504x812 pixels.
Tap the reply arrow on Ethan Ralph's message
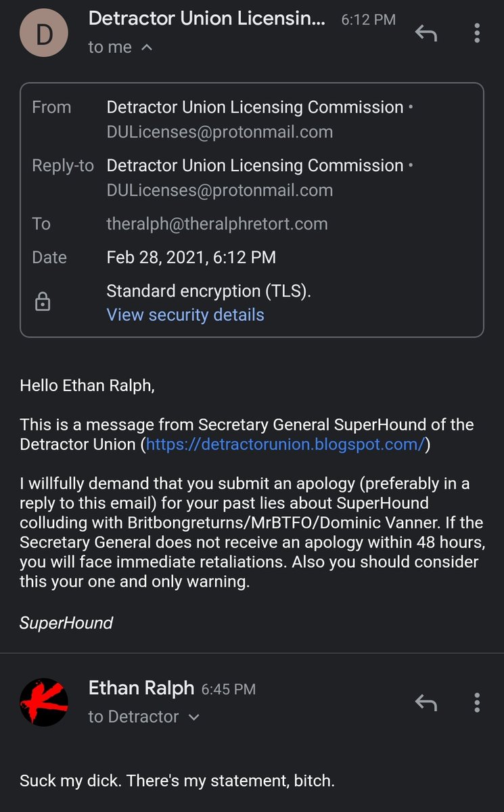(426, 703)
